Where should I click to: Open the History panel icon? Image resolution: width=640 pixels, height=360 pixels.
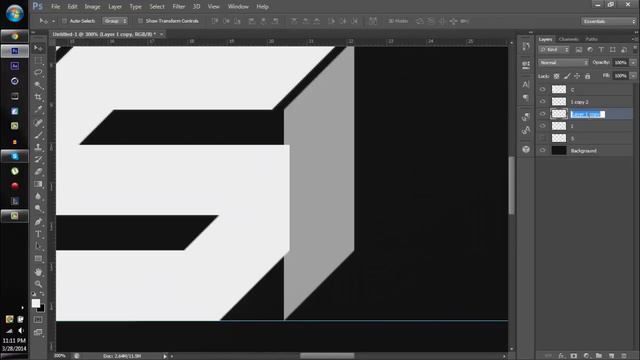point(526,46)
